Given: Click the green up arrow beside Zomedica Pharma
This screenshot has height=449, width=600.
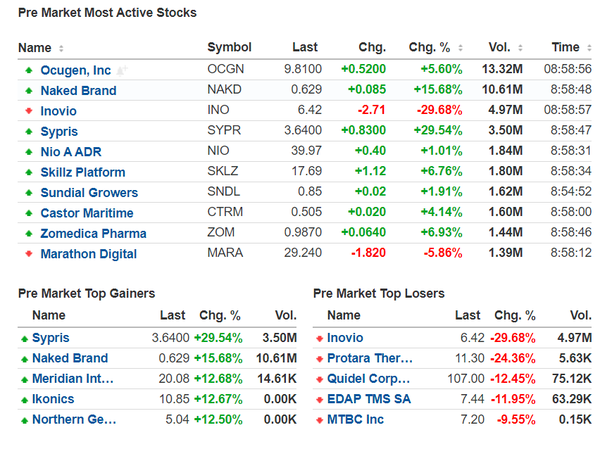Looking at the screenshot, I should tap(27, 234).
